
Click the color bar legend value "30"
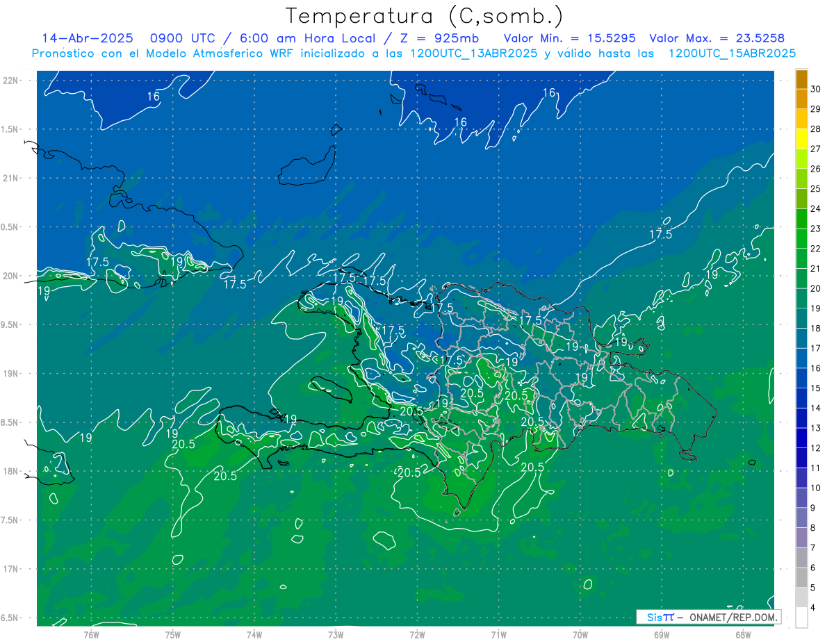816,89
